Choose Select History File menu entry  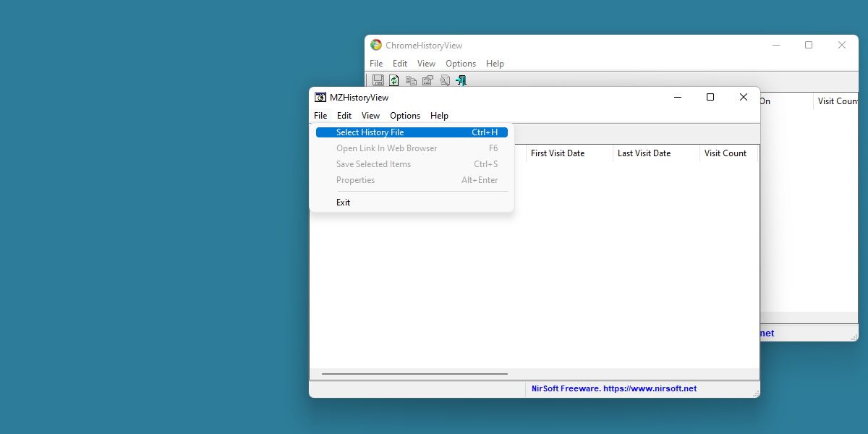pos(412,132)
